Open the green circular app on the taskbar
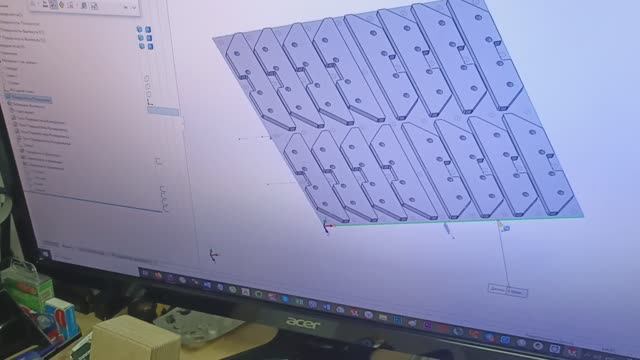The width and height of the screenshot is (640, 360). [x=259, y=294]
